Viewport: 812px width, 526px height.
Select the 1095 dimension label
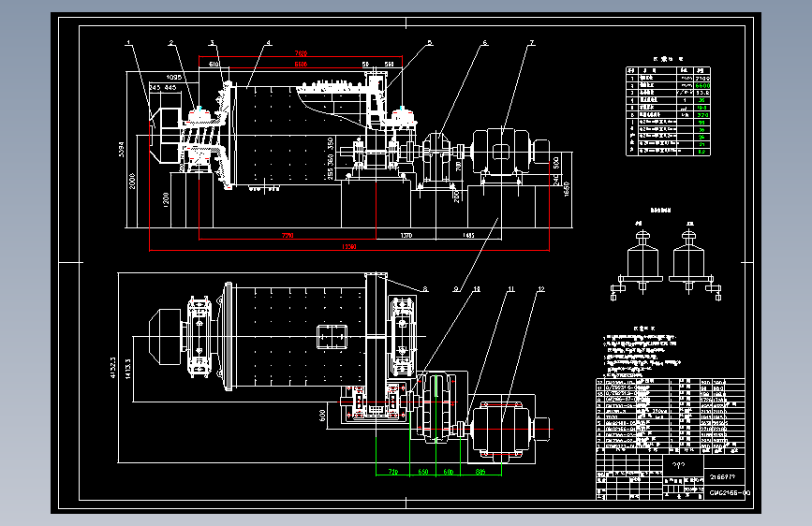pyautogui.click(x=173, y=77)
